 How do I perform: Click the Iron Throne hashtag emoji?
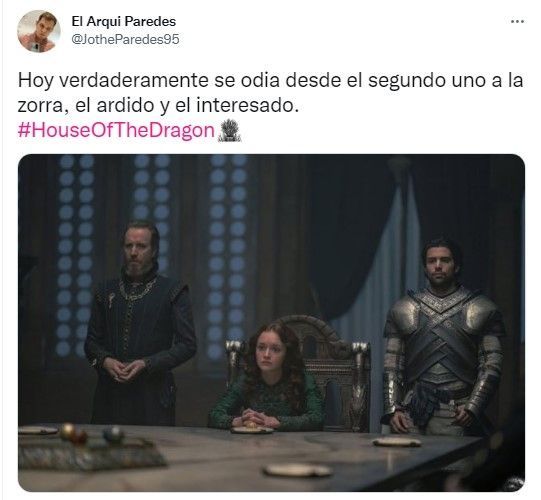229,131
